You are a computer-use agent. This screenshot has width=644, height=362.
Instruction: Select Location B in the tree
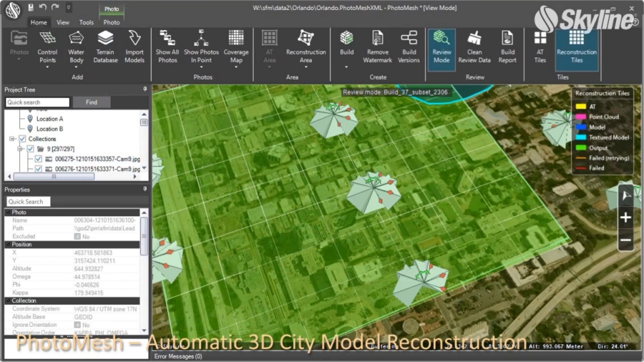(50, 128)
